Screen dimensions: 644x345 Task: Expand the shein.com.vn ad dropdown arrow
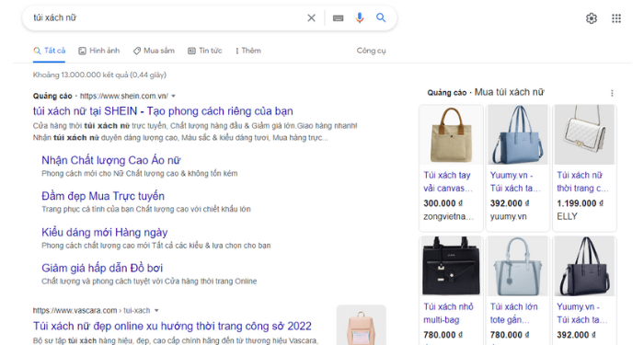tap(173, 96)
